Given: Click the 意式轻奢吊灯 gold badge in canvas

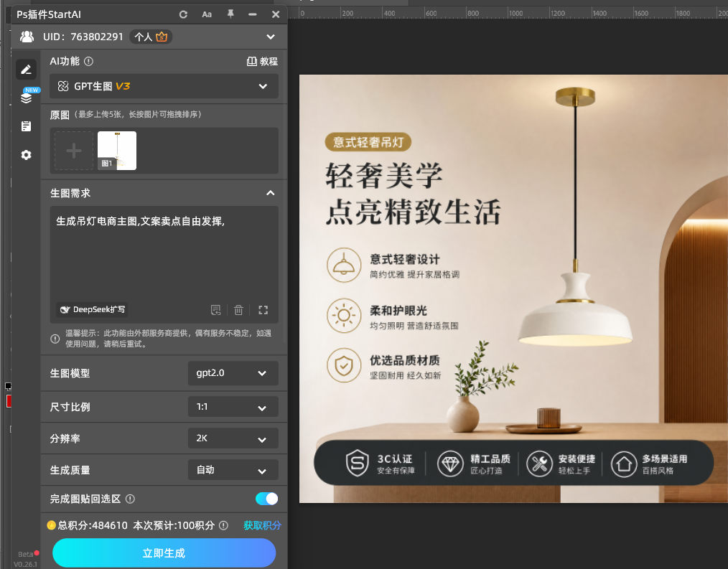Looking at the screenshot, I should click(x=368, y=142).
